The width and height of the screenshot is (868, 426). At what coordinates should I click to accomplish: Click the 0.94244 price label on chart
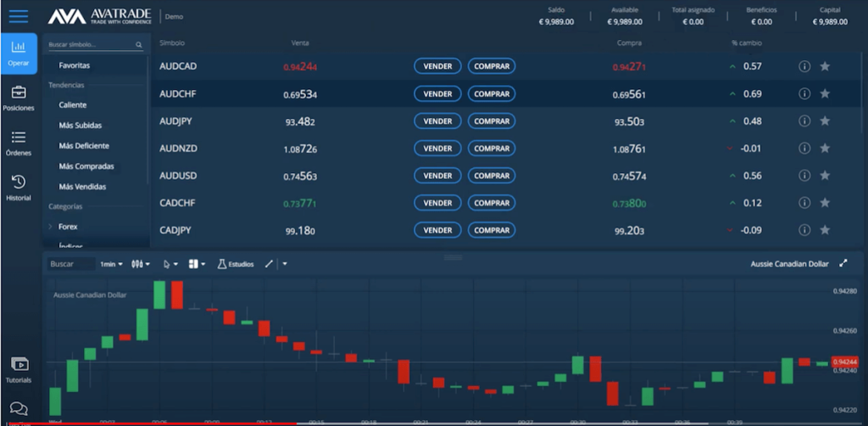click(x=845, y=362)
